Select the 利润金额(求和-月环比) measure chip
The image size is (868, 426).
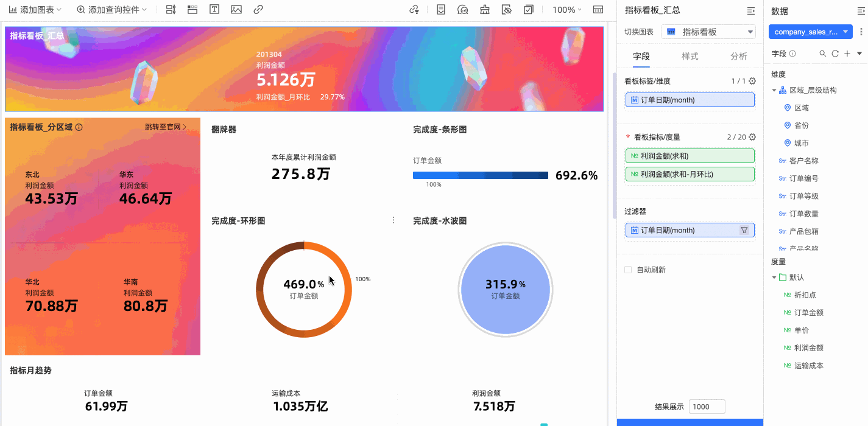[x=690, y=174]
